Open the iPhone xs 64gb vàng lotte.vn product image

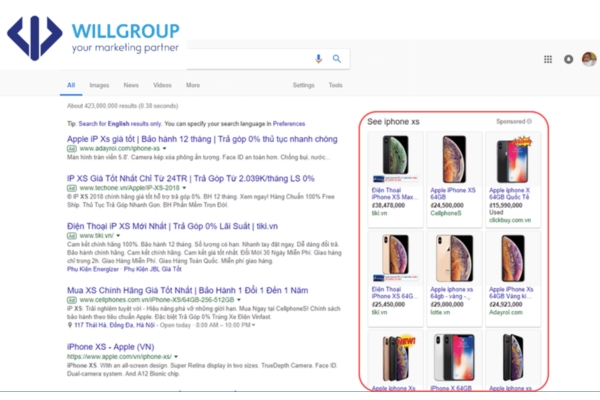tap(454, 258)
